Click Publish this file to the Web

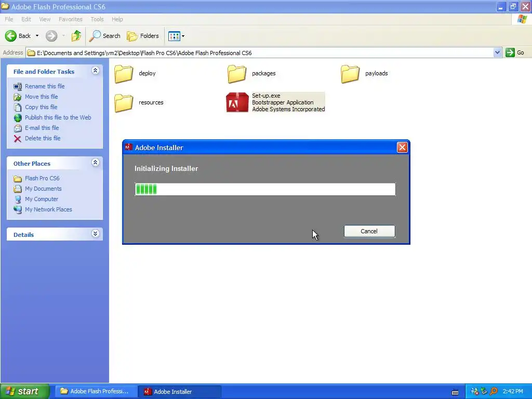[x=58, y=117]
